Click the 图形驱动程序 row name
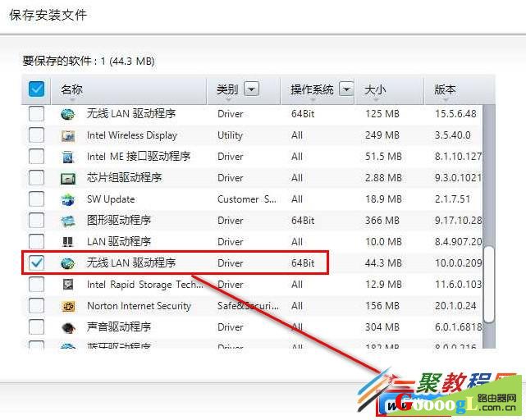The height and width of the screenshot is (420, 526). click(x=119, y=221)
